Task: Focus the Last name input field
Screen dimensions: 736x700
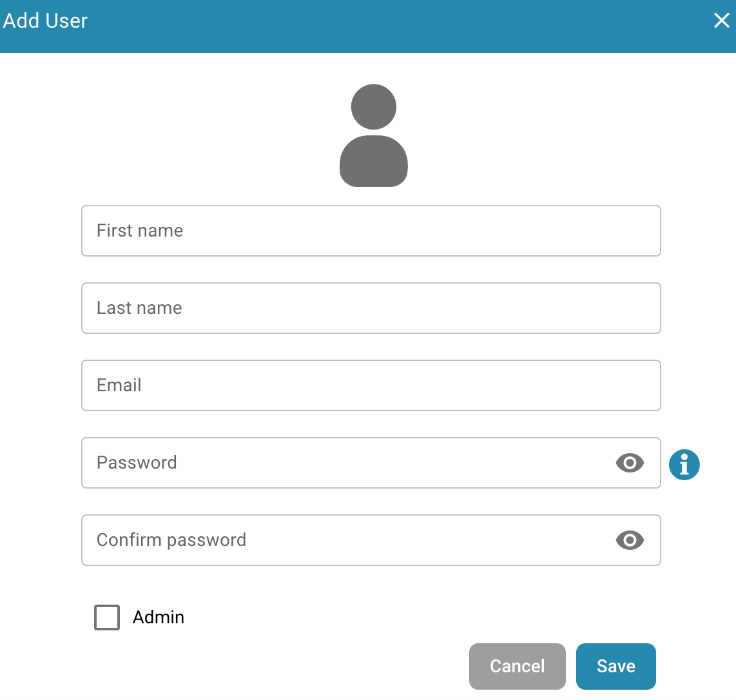Action: 371,308
